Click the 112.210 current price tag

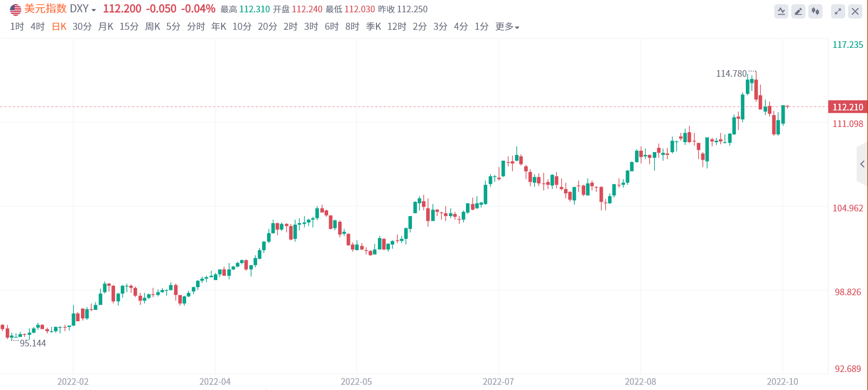click(848, 107)
